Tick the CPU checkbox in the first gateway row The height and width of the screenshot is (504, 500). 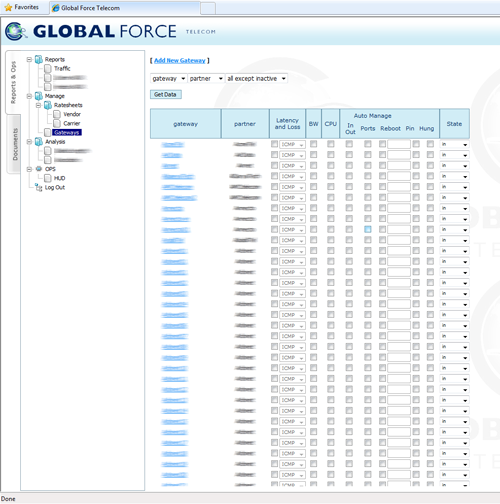point(331,144)
